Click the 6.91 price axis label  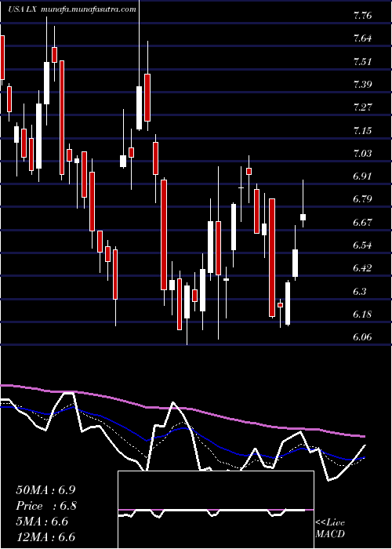coord(362,176)
